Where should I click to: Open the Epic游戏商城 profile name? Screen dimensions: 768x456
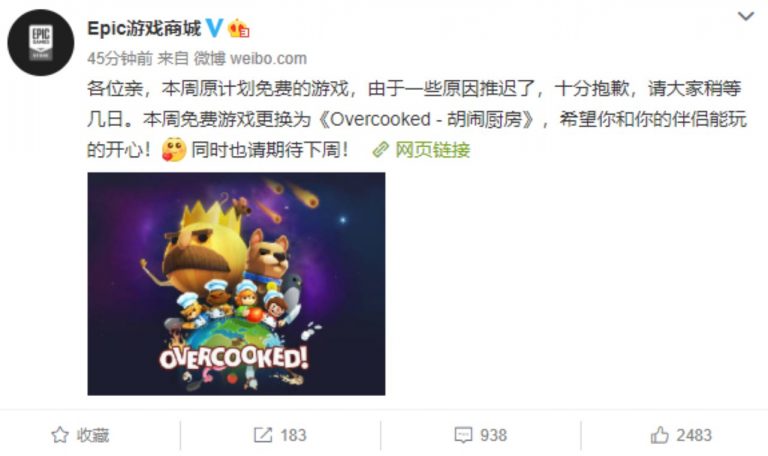(144, 28)
